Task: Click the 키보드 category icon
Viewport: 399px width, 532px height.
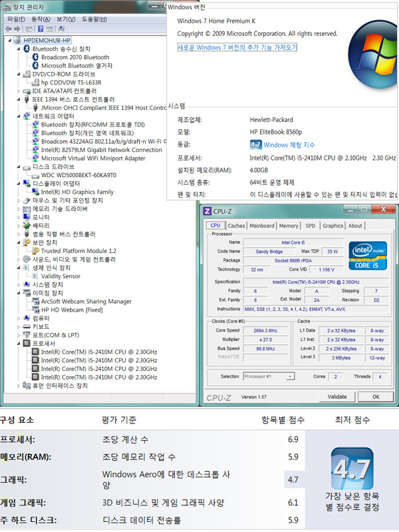Action: 27,326
